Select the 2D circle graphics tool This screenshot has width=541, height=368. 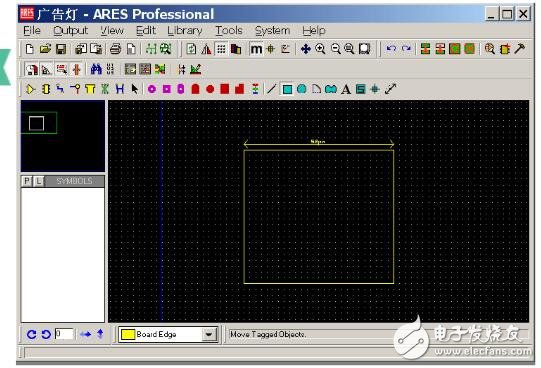(302, 89)
